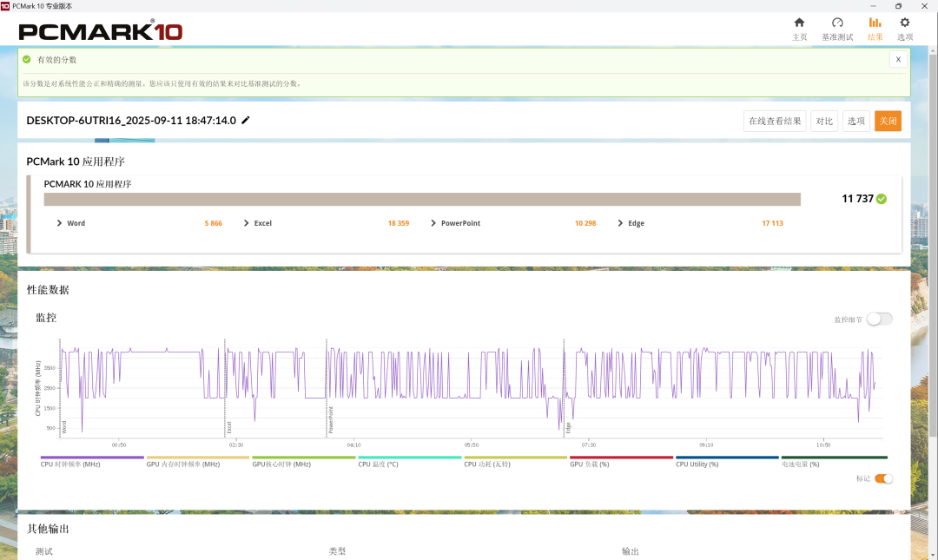
Task: Turn off the 标记 markers switch
Action: click(883, 478)
